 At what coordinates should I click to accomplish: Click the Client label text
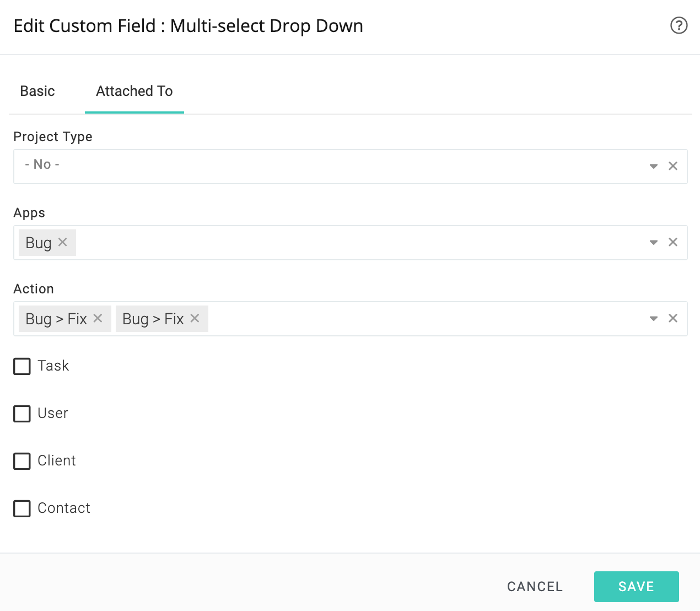(57, 461)
